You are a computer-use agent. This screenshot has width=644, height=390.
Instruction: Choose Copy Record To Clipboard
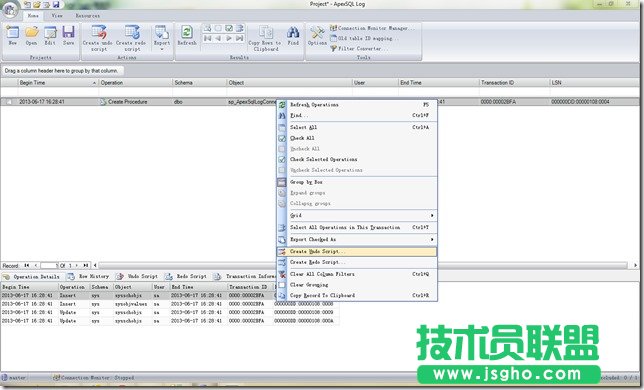(x=357, y=295)
